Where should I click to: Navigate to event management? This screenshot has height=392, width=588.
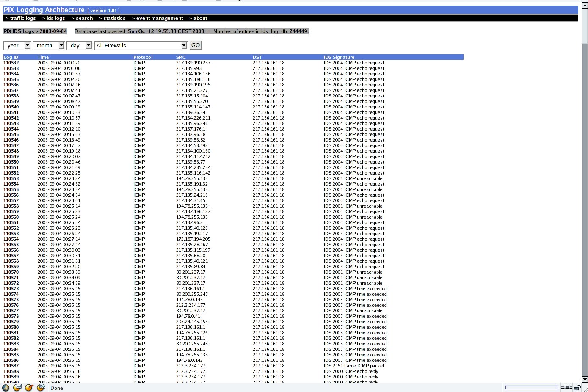(x=157, y=18)
